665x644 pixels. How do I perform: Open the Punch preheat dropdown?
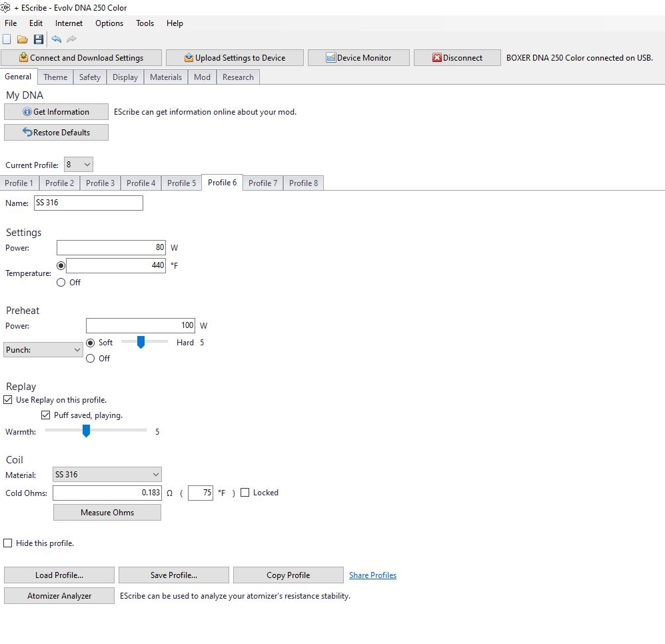[43, 350]
